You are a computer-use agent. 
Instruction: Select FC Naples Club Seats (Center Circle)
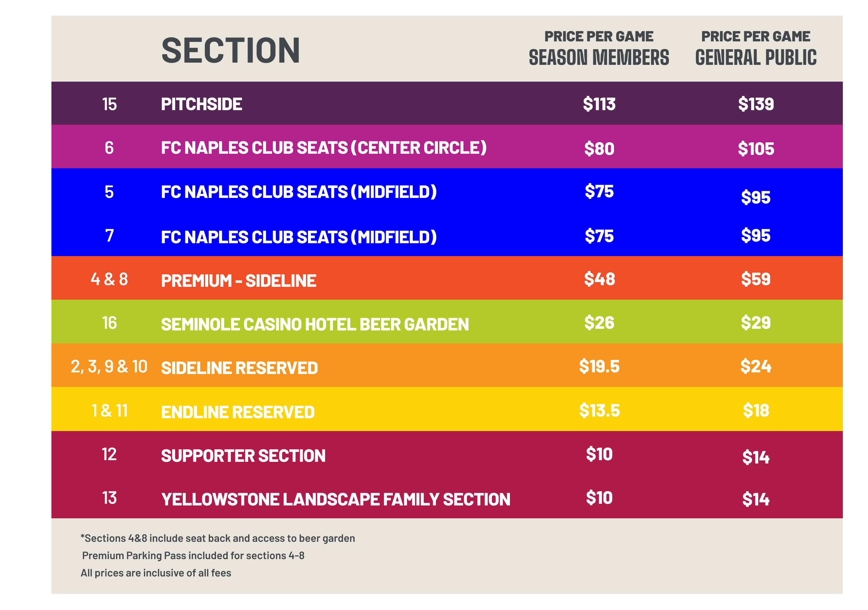[324, 148]
